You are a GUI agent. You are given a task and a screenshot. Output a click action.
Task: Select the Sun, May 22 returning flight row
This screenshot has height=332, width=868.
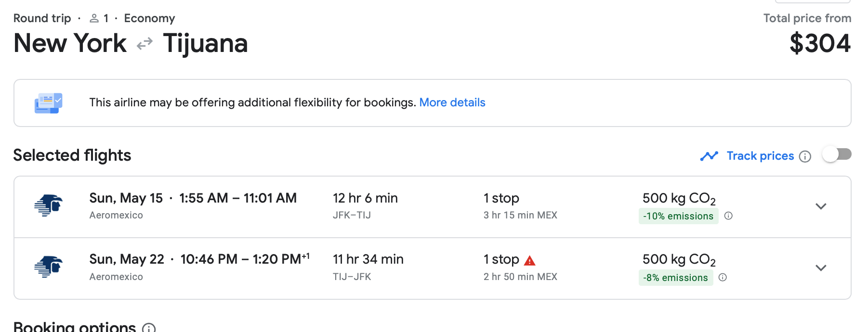pos(433,268)
